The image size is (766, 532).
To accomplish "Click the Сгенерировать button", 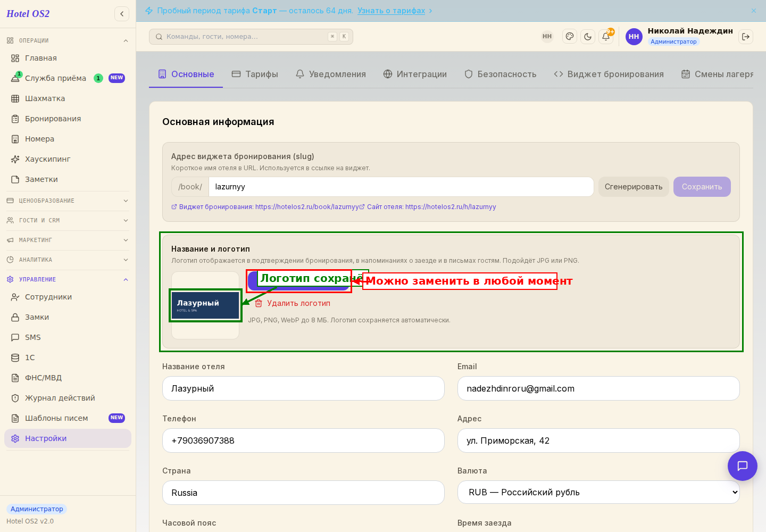I will click(x=634, y=187).
